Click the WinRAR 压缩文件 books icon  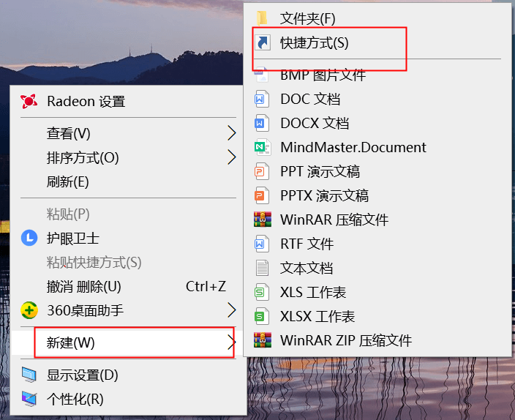263,220
